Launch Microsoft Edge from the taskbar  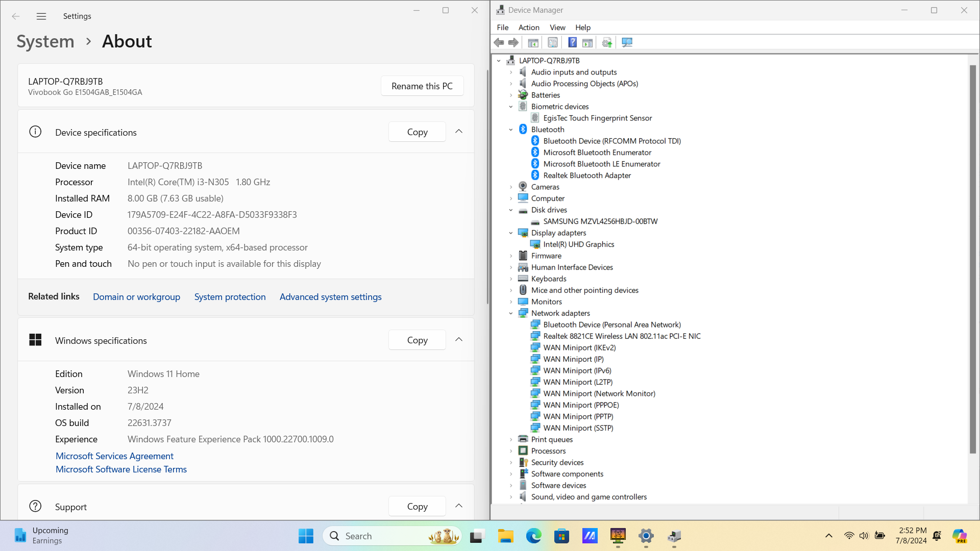[x=533, y=536]
